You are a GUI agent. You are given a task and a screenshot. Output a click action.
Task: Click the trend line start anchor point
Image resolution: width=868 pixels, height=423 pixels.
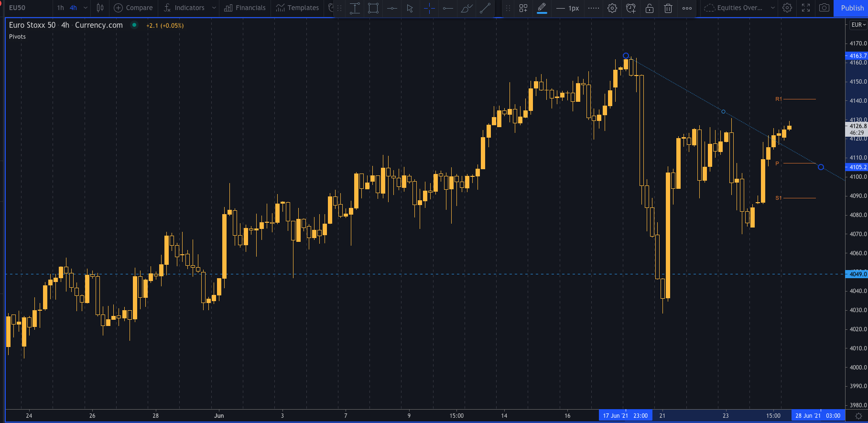click(x=626, y=56)
